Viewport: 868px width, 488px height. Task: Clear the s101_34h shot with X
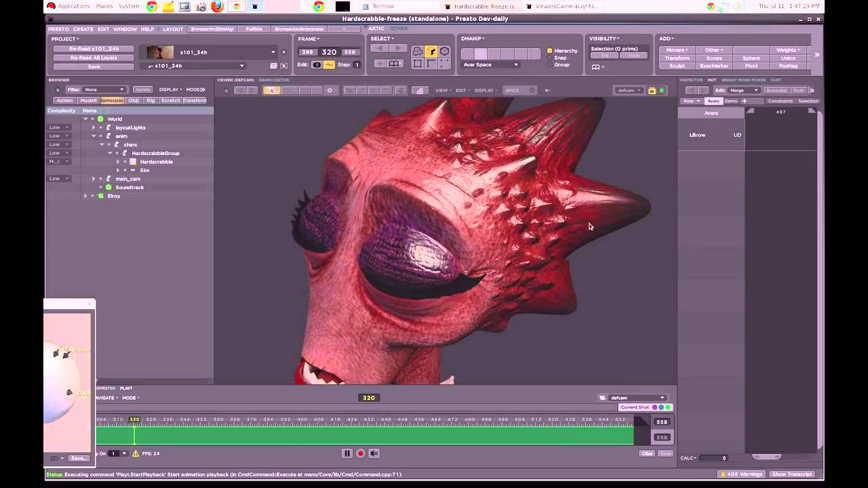(283, 52)
